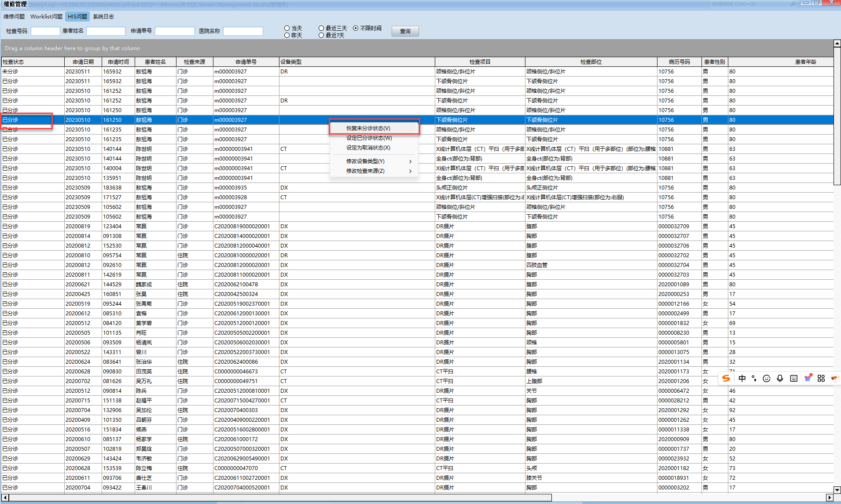Image resolution: width=841 pixels, height=504 pixels.
Task: Open the IME toolbox grid icon
Action: click(821, 378)
